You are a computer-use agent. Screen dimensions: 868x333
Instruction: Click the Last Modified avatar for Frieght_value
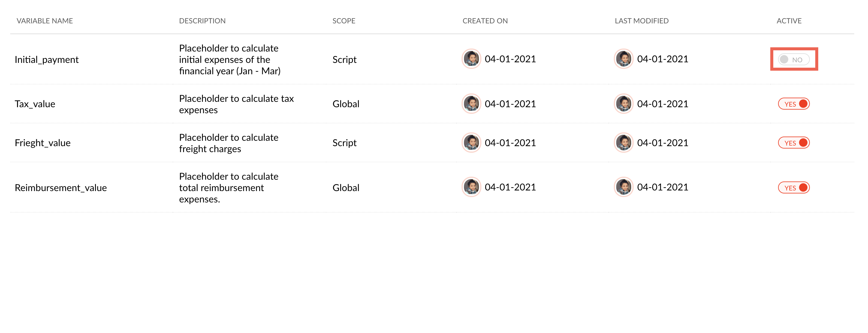[x=623, y=143]
